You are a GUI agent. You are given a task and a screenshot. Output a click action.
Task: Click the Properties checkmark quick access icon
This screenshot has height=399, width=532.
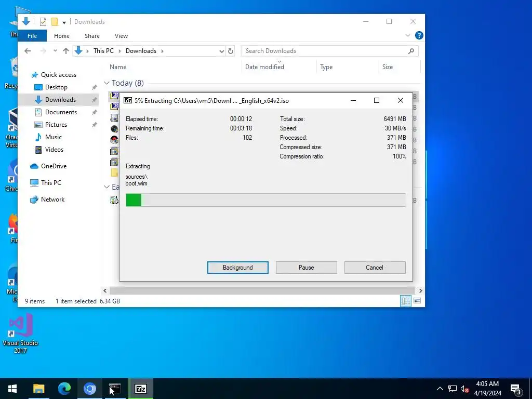pyautogui.click(x=43, y=22)
